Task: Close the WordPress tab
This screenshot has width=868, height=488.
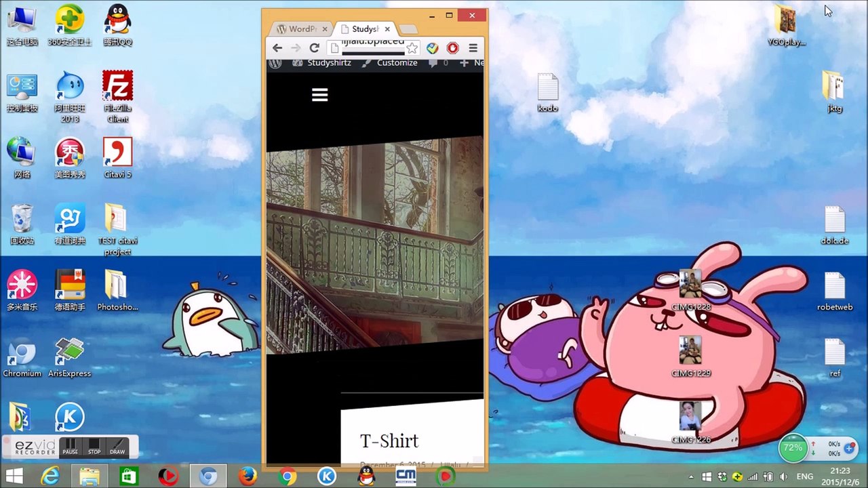Action: [x=325, y=29]
